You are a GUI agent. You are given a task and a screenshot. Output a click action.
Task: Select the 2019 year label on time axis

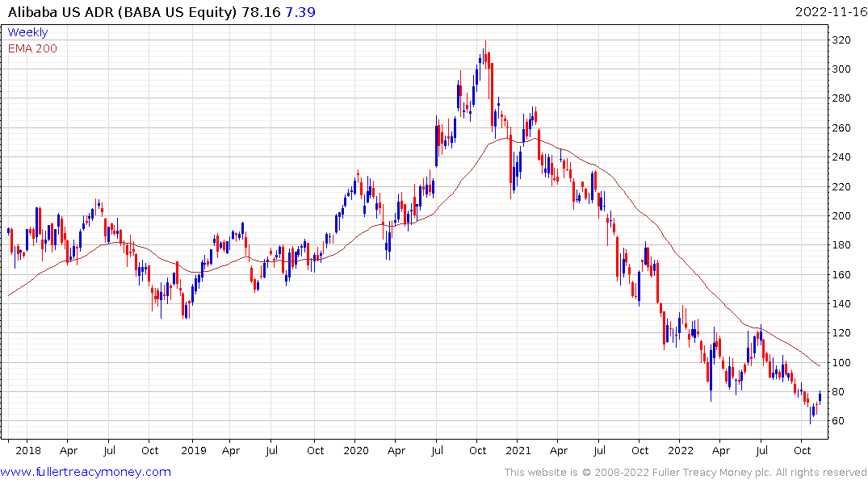[194, 450]
